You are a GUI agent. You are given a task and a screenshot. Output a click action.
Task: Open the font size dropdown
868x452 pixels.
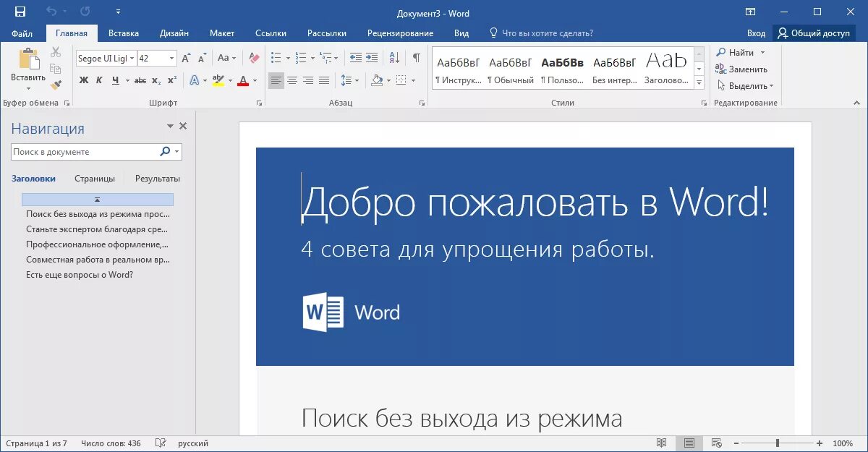click(x=171, y=58)
